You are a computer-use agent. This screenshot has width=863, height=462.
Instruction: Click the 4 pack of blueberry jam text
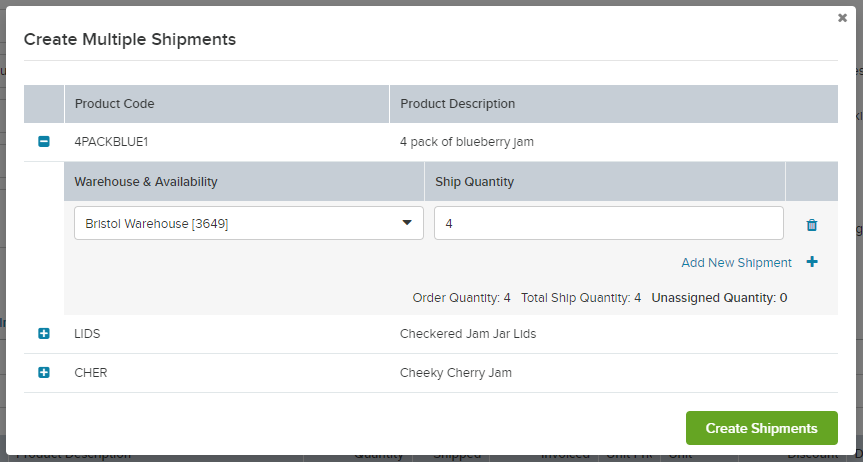pyautogui.click(x=466, y=142)
